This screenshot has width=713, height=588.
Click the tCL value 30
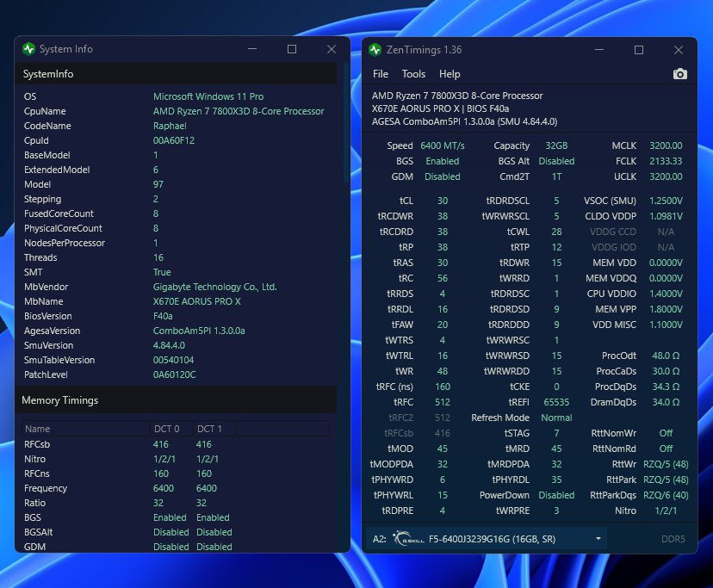coord(443,201)
